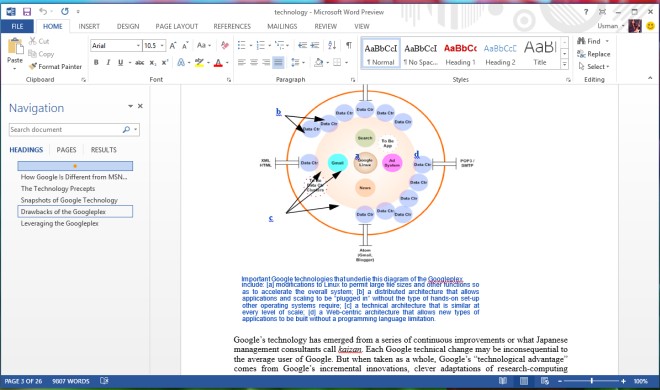660x390 pixels.
Task: Undo last action in Quick Access Toolbar
Action: pyautogui.click(x=43, y=11)
